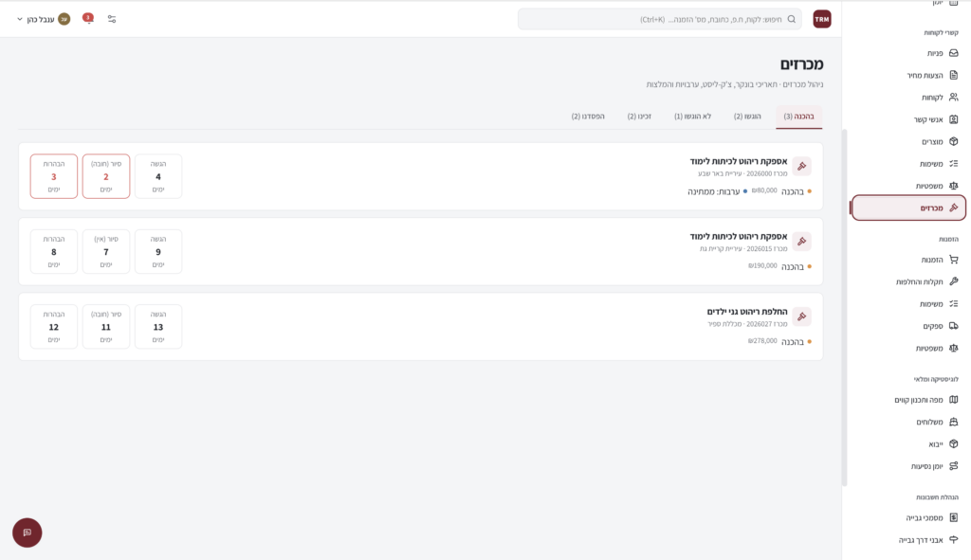Open the chat bubble floating button

(x=27, y=533)
